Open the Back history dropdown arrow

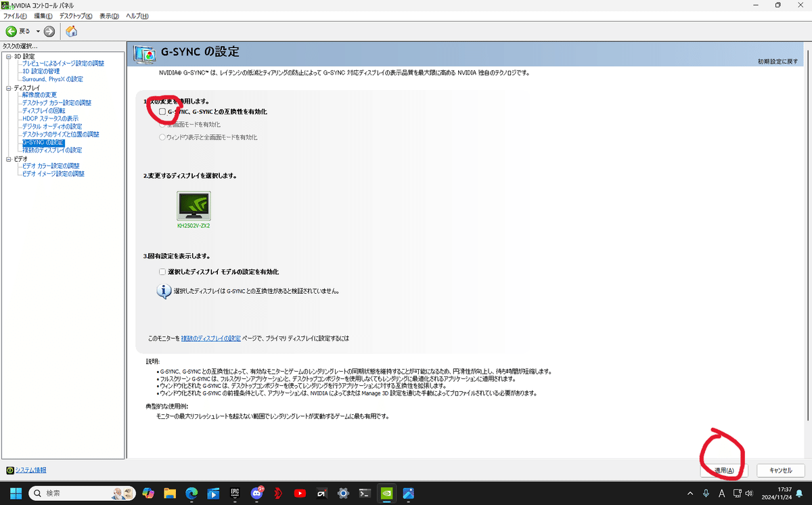pyautogui.click(x=38, y=31)
